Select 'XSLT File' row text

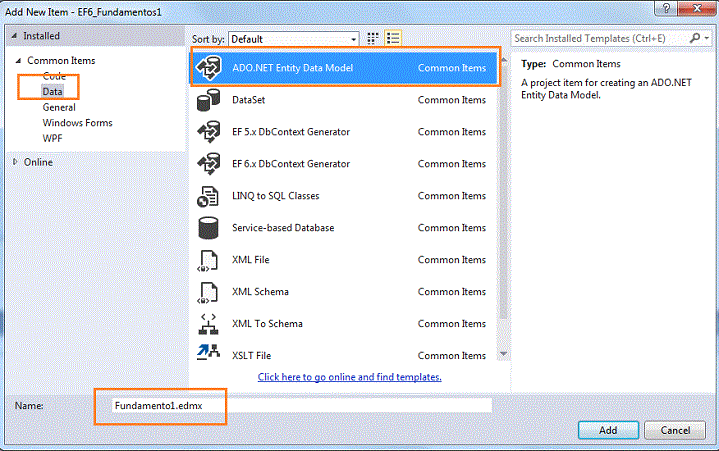tap(251, 356)
